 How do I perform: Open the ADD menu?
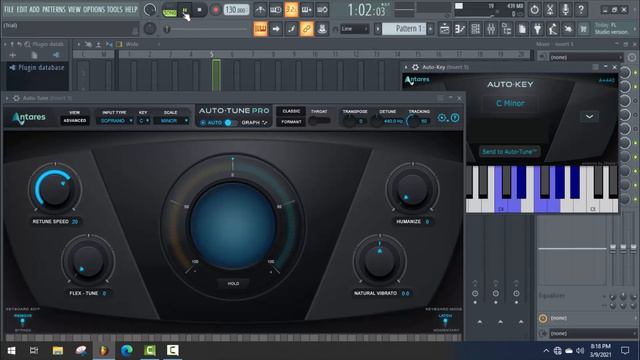click(35, 9)
